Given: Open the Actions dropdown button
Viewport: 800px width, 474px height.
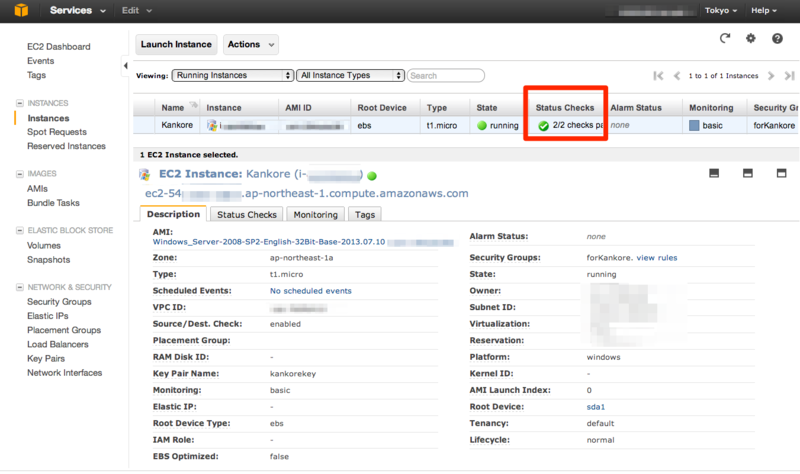Looking at the screenshot, I should (251, 44).
